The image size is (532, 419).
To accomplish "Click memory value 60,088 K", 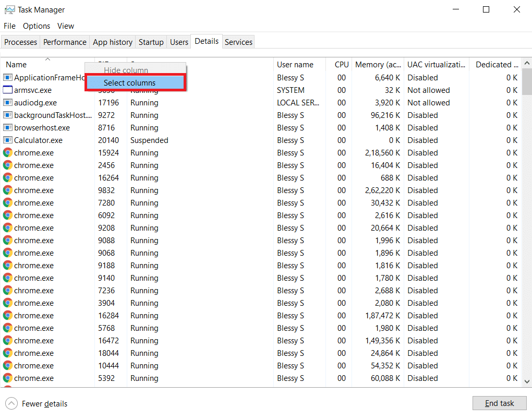I will point(385,378).
